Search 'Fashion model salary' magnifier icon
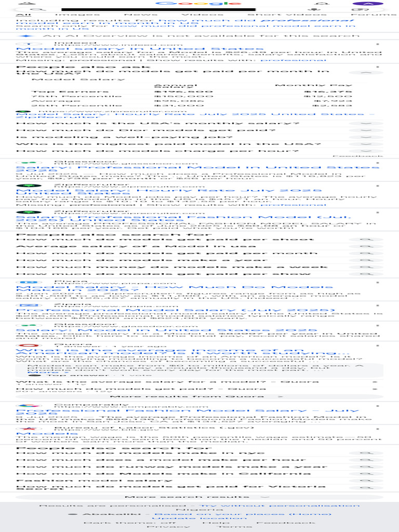 pos(366,481)
